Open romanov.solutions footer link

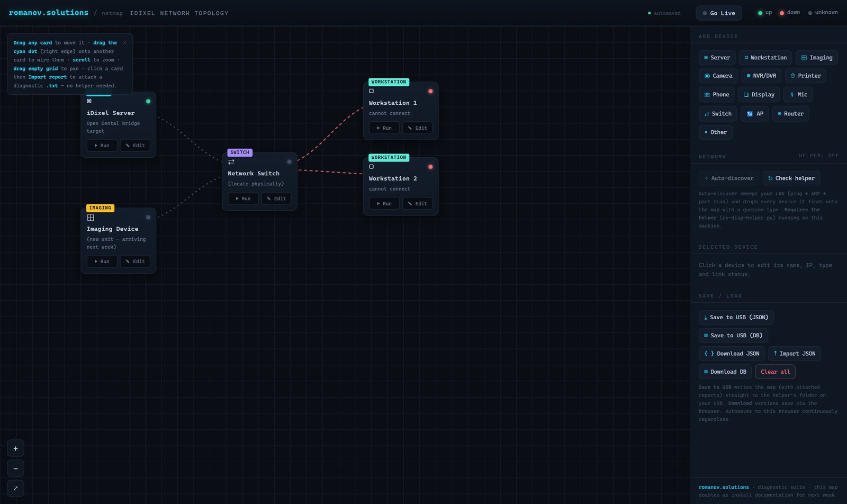click(724, 488)
